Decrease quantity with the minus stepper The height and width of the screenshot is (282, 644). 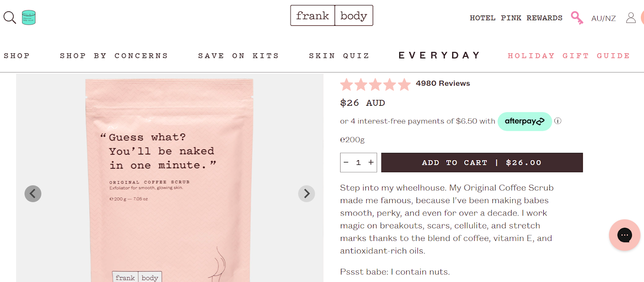tap(346, 163)
